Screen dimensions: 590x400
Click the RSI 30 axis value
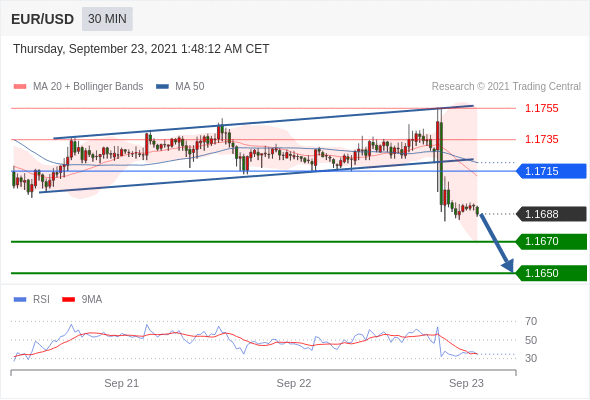click(x=531, y=358)
